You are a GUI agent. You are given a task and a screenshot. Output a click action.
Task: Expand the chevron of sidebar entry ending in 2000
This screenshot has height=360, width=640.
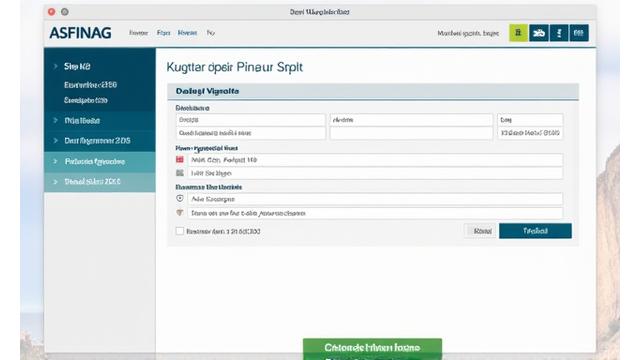click(x=56, y=182)
